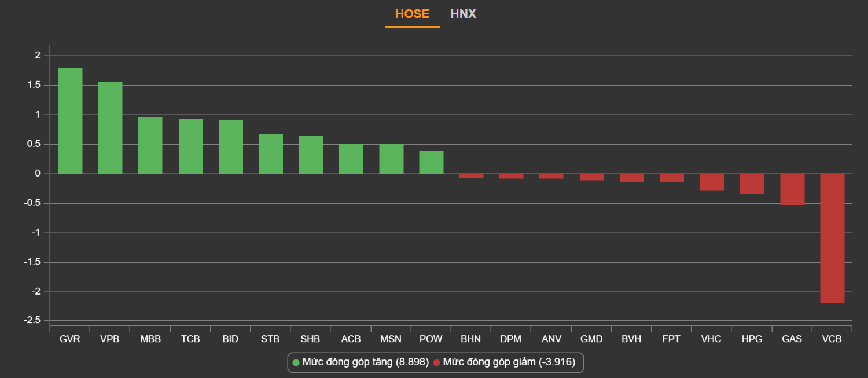
Task: Select the red GAS bar
Action: pos(792,189)
